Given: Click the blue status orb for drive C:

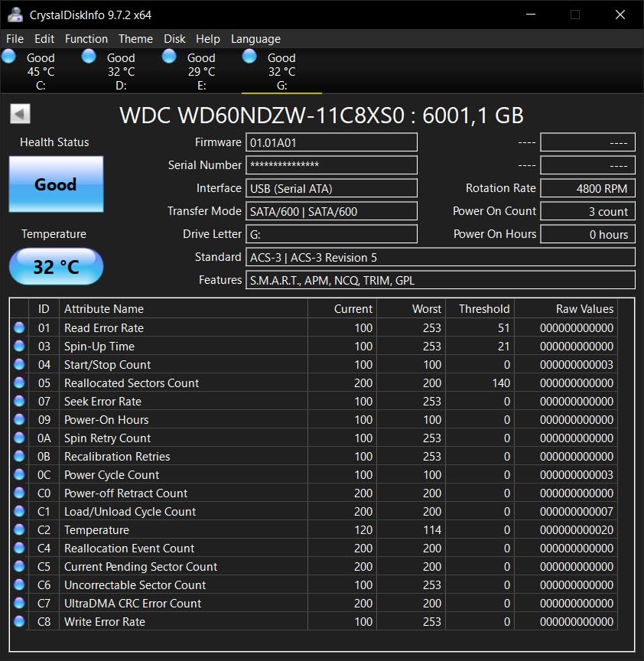Looking at the screenshot, I should click(x=8, y=57).
